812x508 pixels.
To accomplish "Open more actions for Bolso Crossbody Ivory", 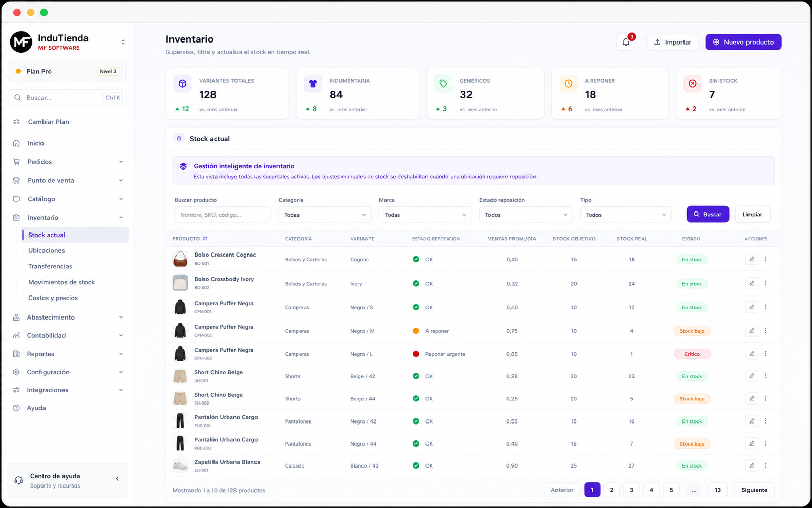I will click(766, 283).
